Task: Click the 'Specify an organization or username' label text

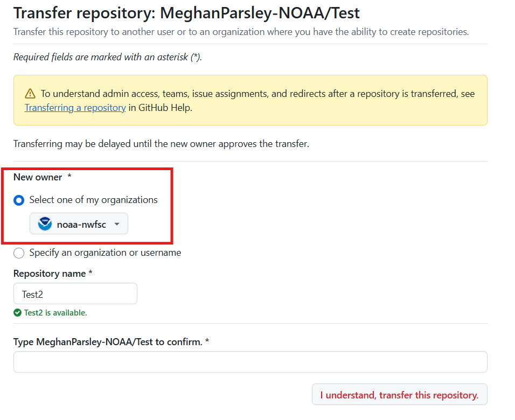Action: click(105, 253)
